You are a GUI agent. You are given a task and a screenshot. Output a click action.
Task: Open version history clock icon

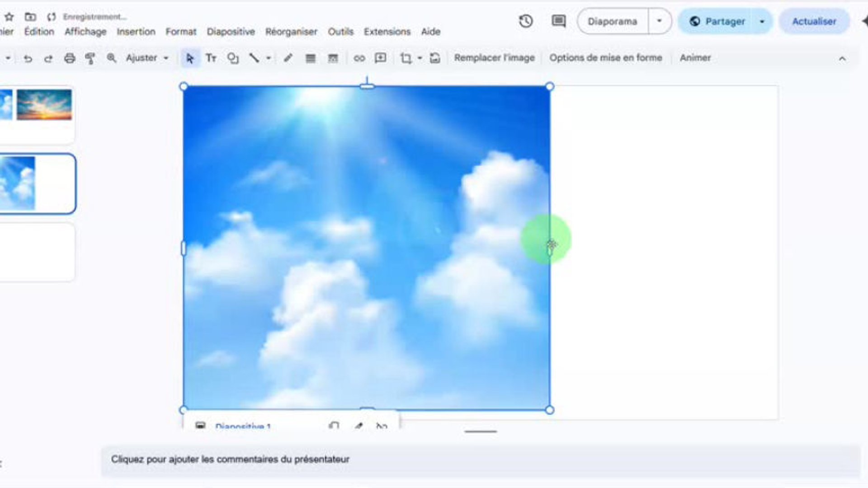tap(526, 21)
